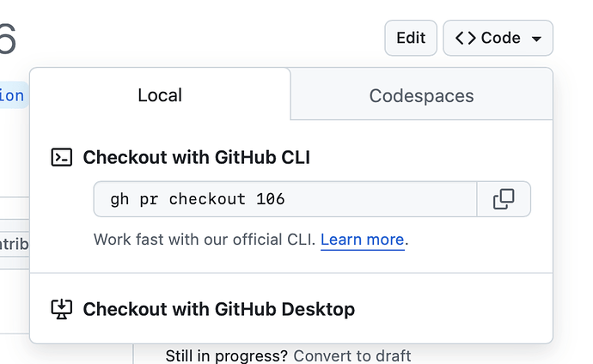The image size is (593, 364).
Task: Click the blue label tag at left edge
Action: [12, 95]
